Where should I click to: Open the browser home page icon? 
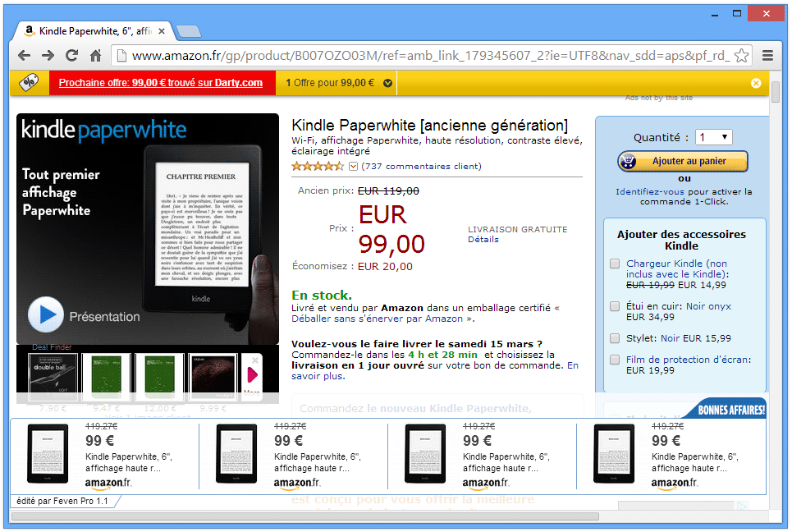point(95,56)
